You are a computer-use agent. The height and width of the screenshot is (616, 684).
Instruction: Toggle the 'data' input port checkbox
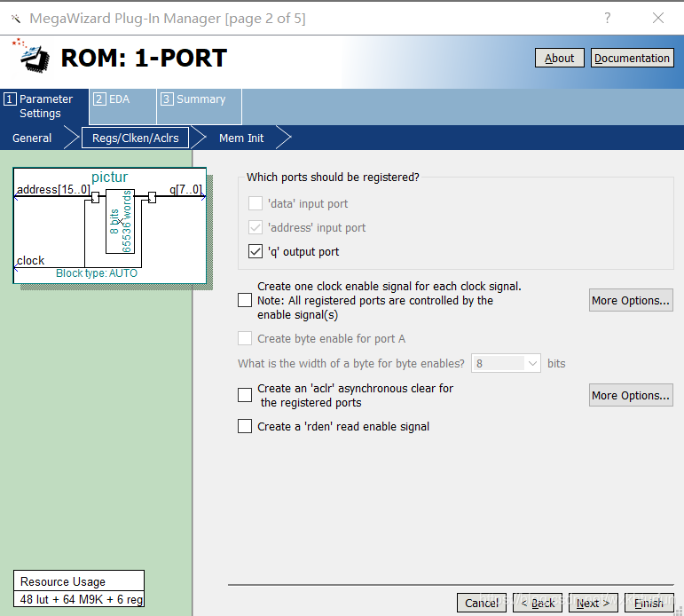[256, 203]
